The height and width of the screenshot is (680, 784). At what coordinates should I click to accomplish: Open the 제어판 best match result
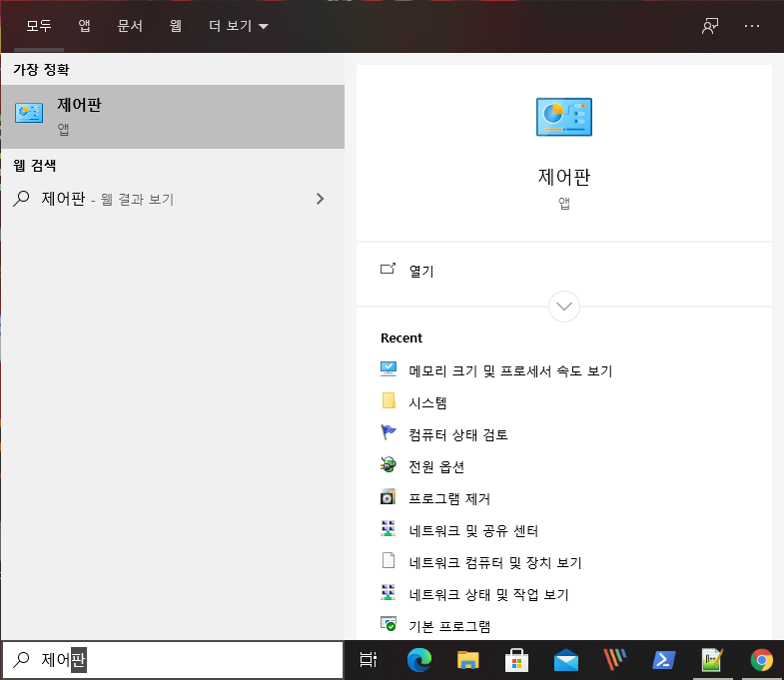pos(173,117)
